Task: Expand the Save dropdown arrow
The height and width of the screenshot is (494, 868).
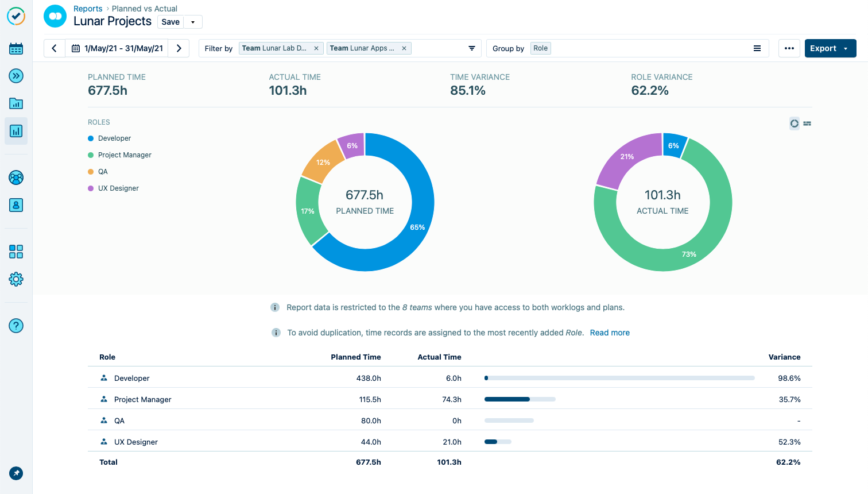Action: (x=193, y=22)
